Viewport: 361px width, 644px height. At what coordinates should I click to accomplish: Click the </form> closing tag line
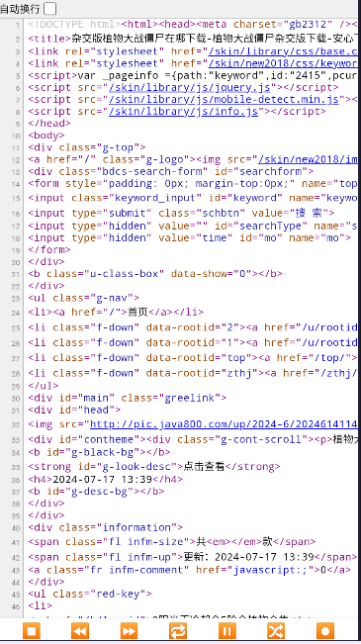(49, 249)
